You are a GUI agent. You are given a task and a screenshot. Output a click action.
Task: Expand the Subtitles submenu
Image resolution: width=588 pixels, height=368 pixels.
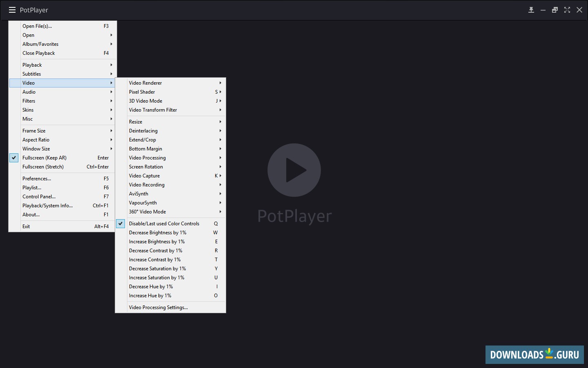[62, 74]
